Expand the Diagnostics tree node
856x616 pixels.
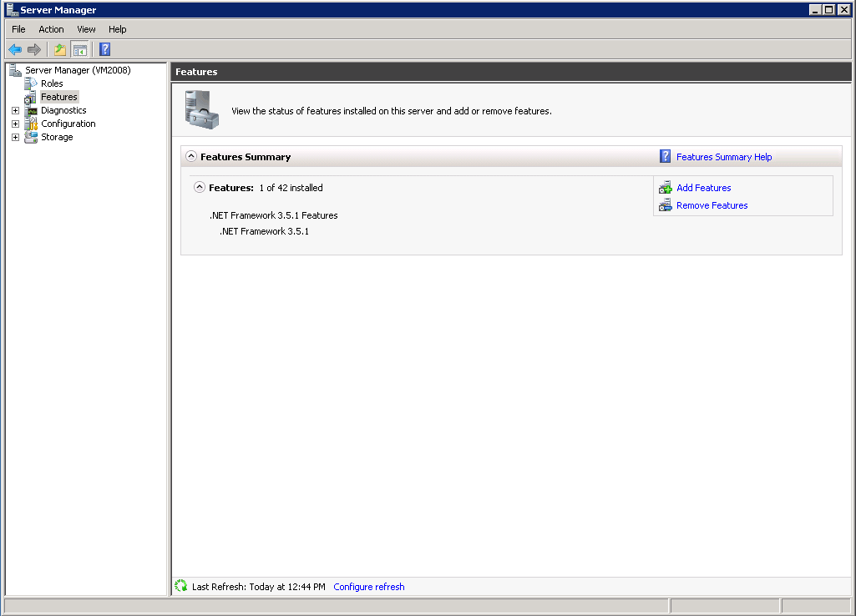click(x=15, y=110)
